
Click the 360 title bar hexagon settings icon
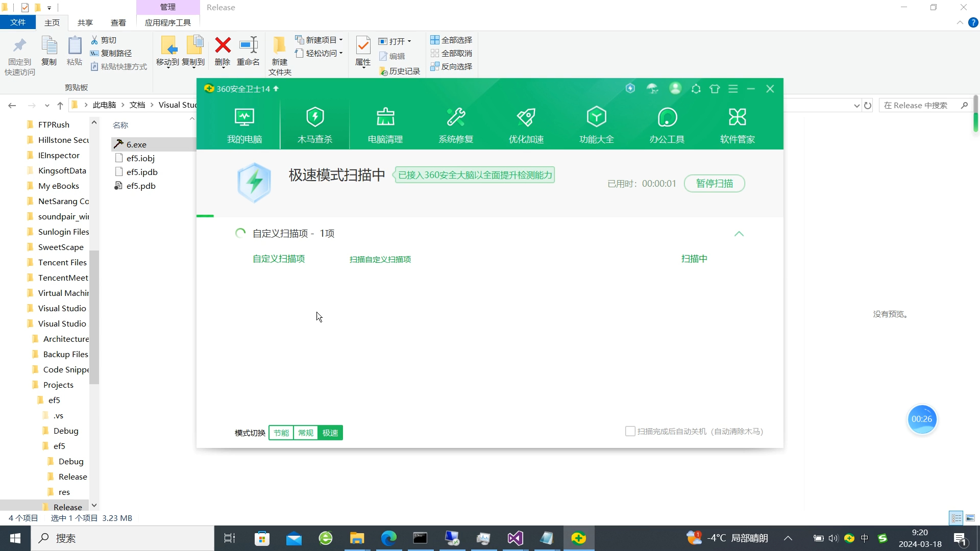[696, 89]
